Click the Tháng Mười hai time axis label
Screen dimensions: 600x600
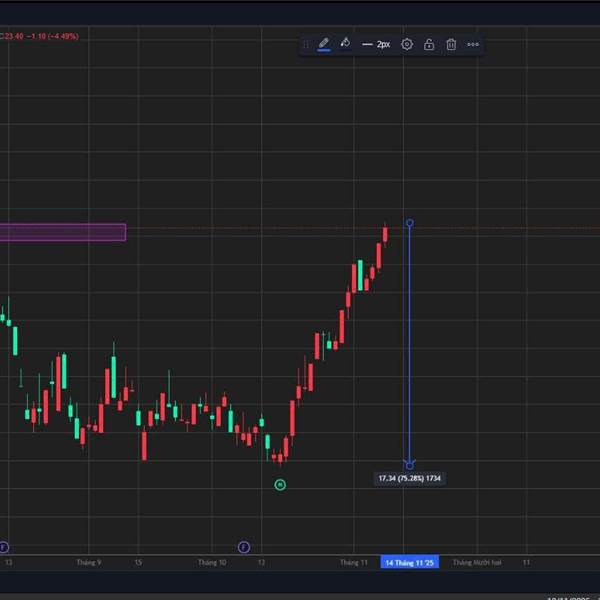477,562
